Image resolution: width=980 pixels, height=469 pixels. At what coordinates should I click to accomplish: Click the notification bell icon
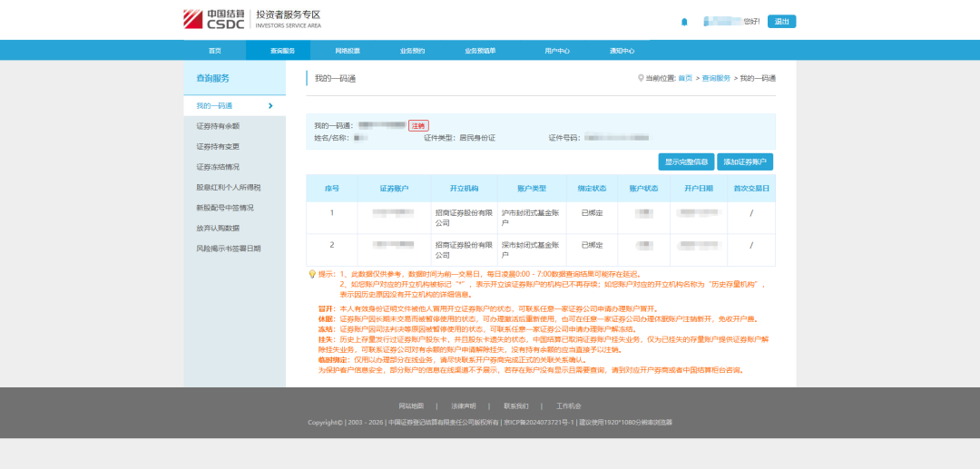pyautogui.click(x=684, y=22)
